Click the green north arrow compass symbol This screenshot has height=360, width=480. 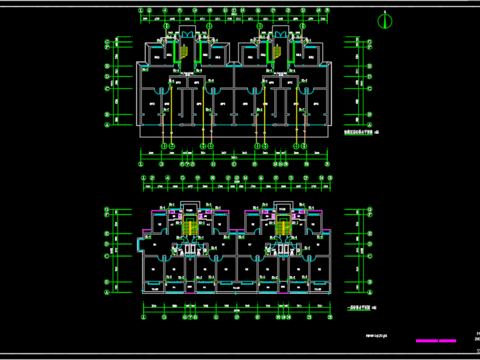385,21
